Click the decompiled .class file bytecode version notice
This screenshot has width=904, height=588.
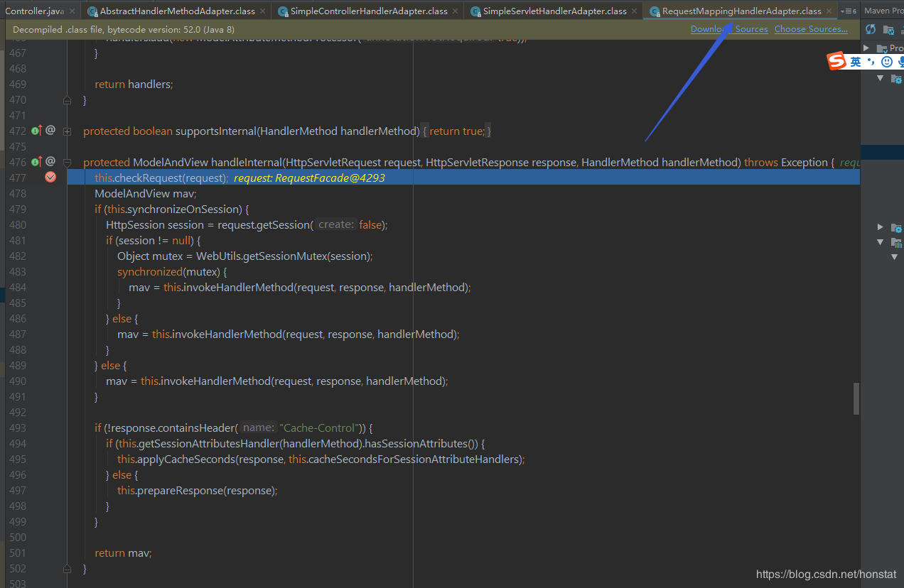coord(124,29)
